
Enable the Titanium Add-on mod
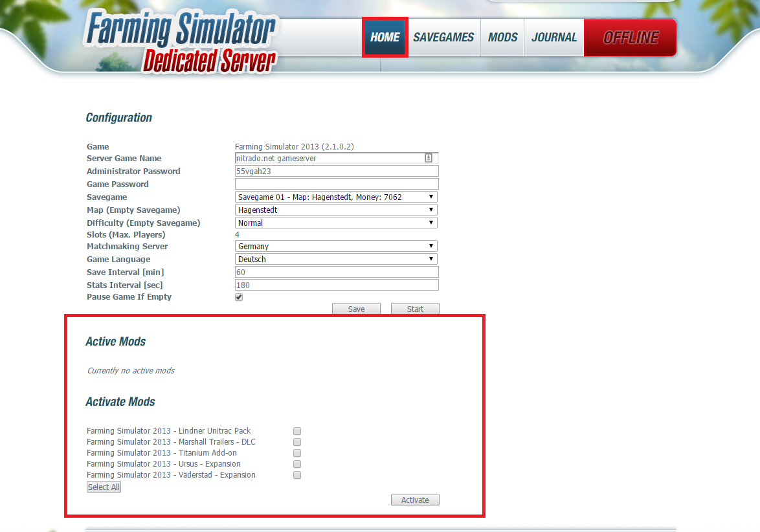[x=296, y=452]
